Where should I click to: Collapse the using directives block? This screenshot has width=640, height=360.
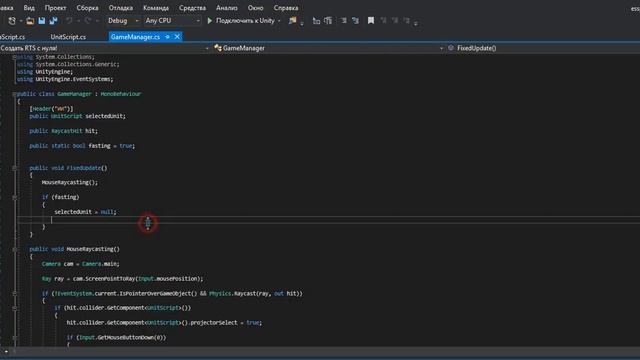tap(14, 57)
